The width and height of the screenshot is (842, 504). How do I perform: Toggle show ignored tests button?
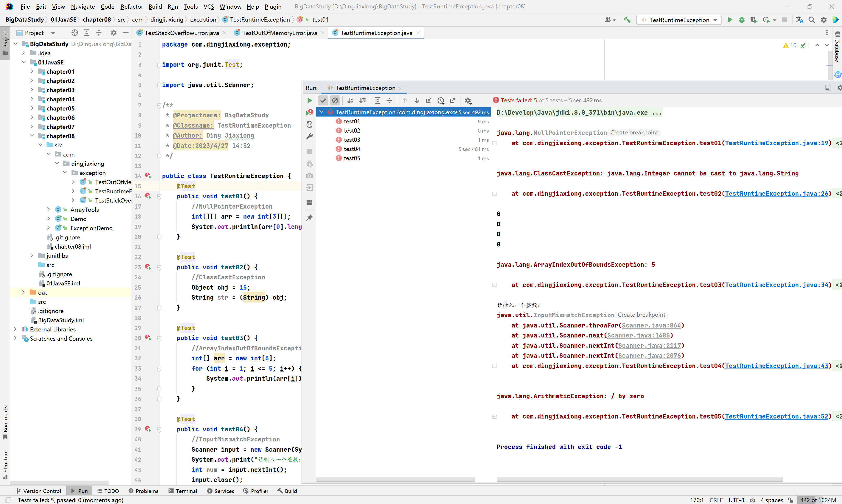pyautogui.click(x=335, y=100)
